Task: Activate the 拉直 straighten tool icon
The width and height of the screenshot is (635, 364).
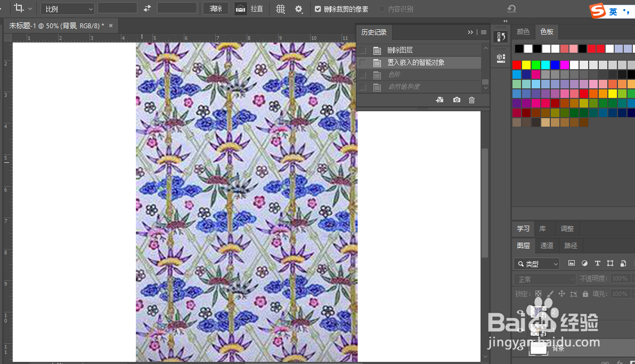Action: (x=241, y=9)
